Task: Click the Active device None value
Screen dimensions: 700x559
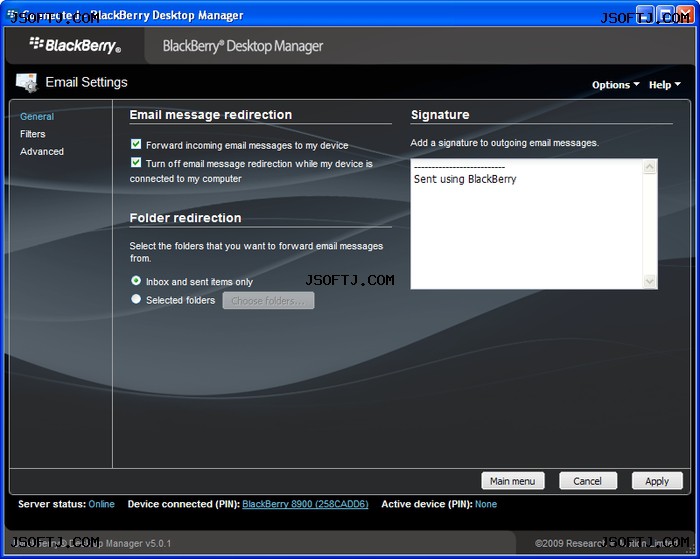Action: coord(486,504)
